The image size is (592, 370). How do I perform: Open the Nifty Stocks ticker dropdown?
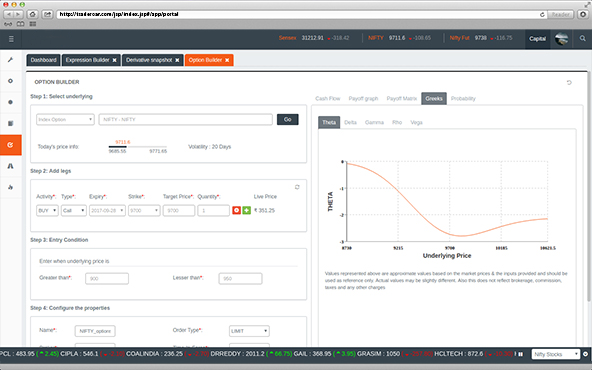tap(556, 354)
